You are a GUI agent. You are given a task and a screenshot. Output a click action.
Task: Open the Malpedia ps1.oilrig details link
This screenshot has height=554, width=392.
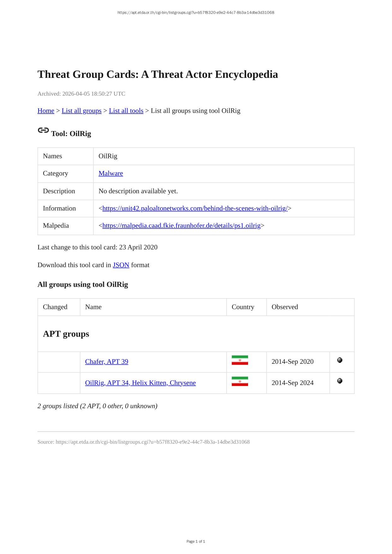click(x=181, y=226)
